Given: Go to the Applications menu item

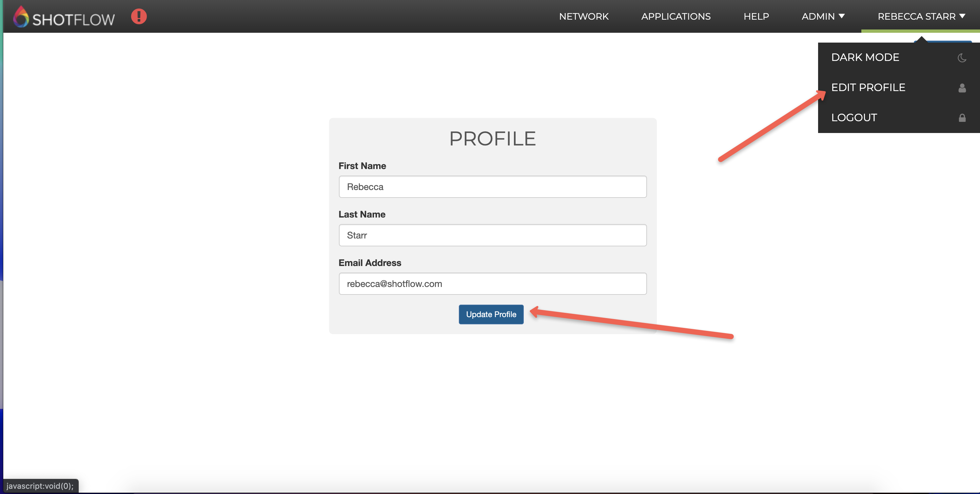Looking at the screenshot, I should (x=676, y=16).
